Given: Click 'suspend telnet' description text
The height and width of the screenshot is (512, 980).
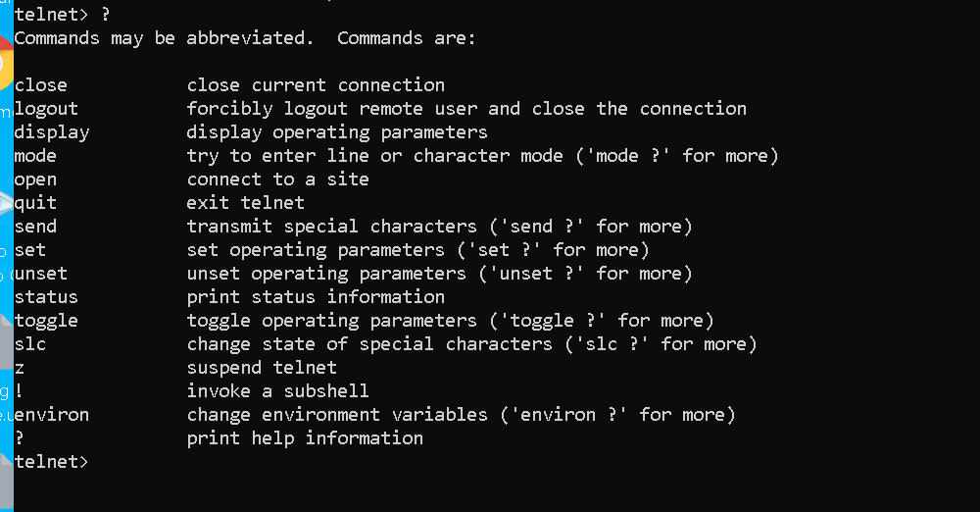Looking at the screenshot, I should coord(262,368).
